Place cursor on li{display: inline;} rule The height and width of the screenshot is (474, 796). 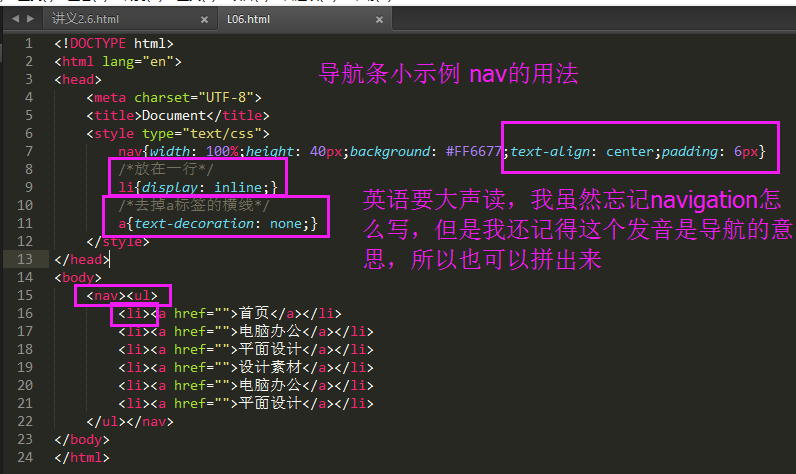point(198,187)
